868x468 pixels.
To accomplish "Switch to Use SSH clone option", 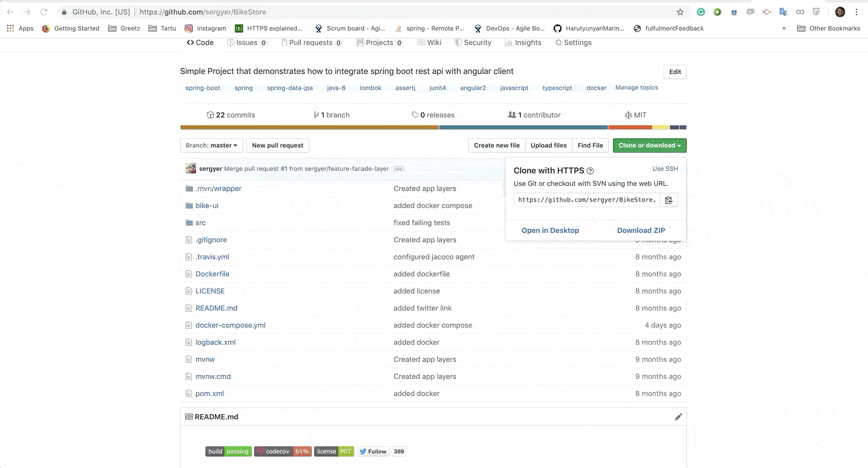I will coord(665,169).
